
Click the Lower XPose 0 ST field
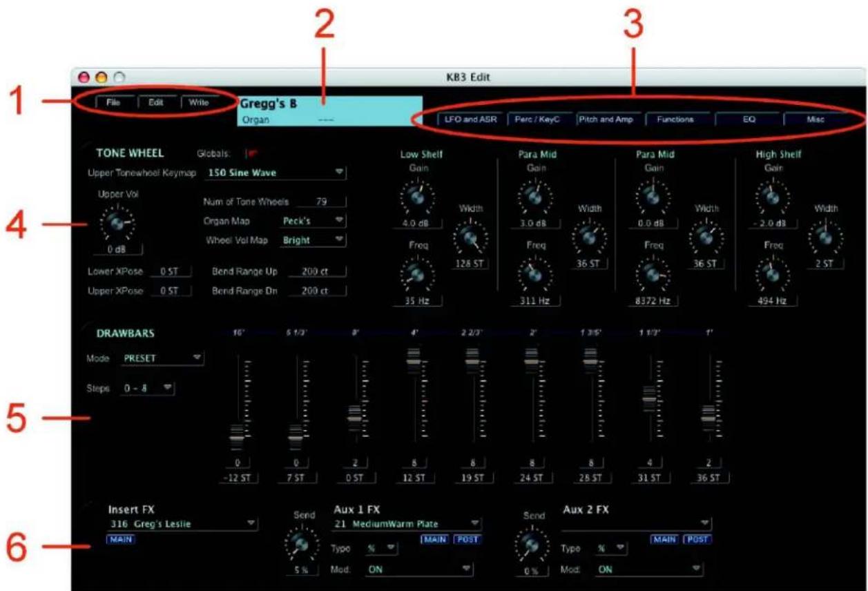(x=170, y=272)
